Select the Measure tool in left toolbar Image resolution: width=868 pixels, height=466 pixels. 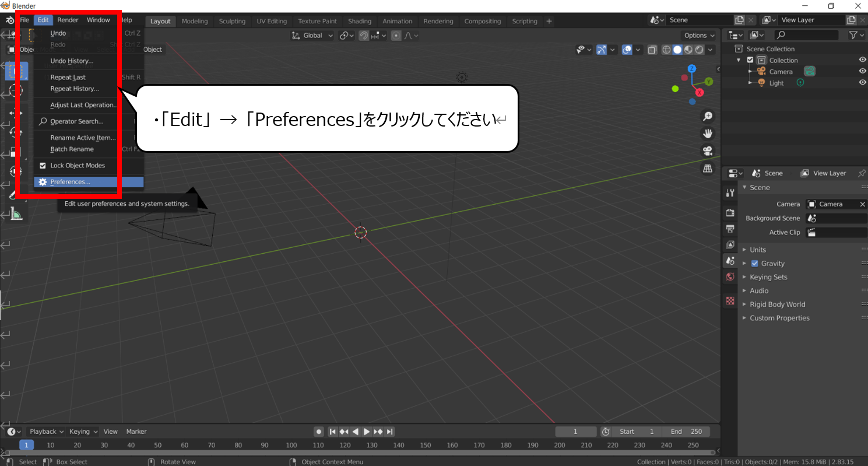(x=16, y=215)
